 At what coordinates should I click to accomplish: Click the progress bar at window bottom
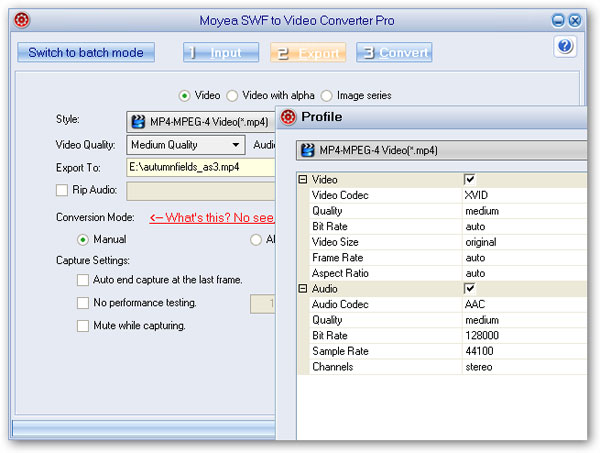pyautogui.click(x=144, y=428)
